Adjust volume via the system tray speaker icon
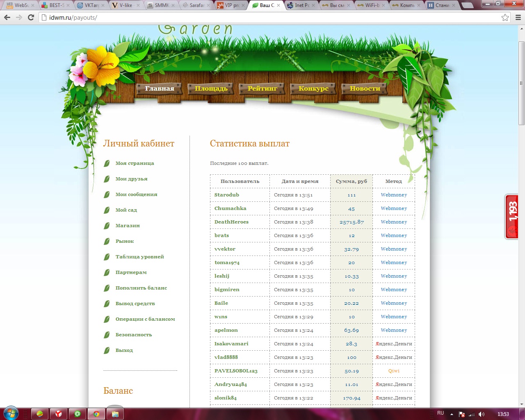The image size is (525, 420). tap(481, 414)
